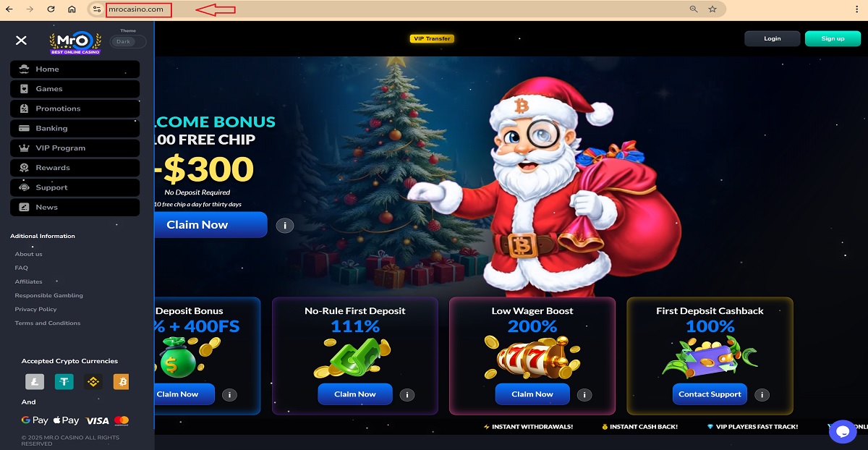Click the info icon beside the welcome Claim Now button
The image size is (868, 450).
(285, 226)
